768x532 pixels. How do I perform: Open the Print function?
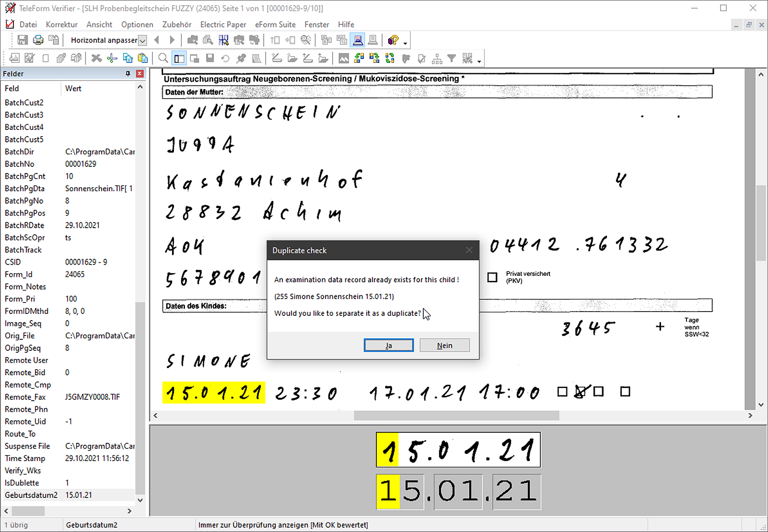click(x=38, y=40)
